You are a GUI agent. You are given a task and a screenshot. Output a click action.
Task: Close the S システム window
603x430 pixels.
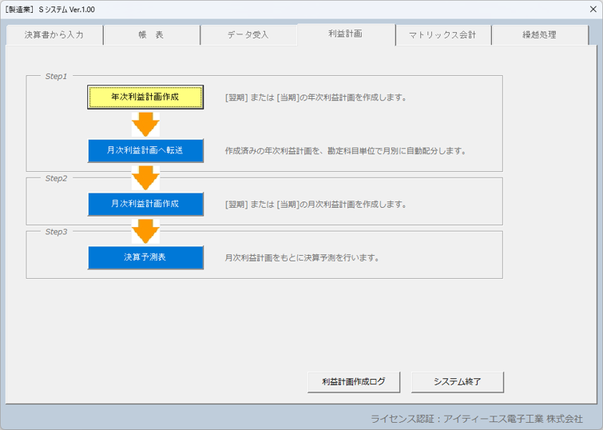[x=593, y=9]
